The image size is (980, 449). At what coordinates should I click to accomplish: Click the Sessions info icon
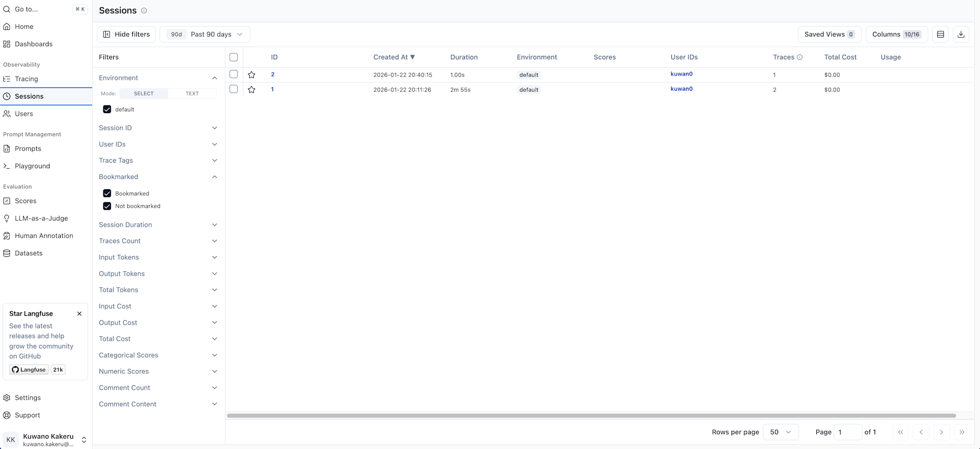click(x=144, y=11)
